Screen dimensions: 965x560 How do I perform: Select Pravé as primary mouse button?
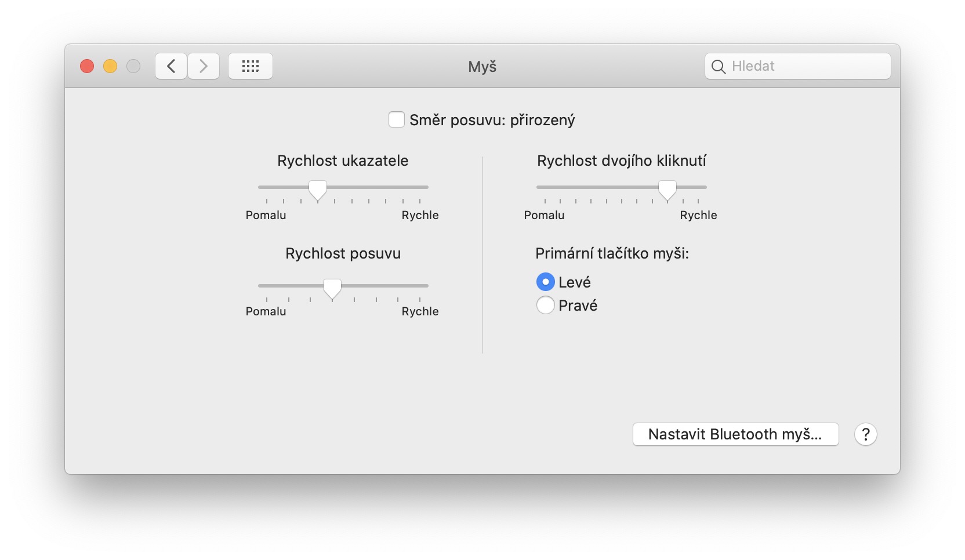[x=546, y=305]
